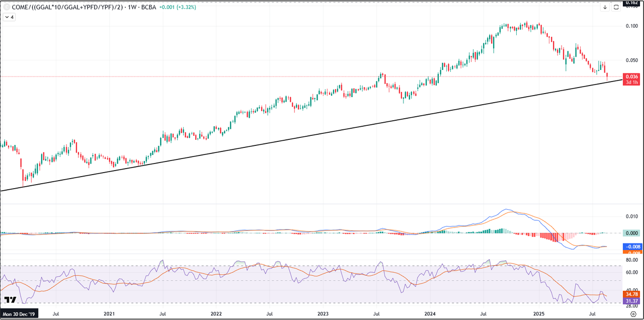Click the 0.162 top price label

(631, 3)
